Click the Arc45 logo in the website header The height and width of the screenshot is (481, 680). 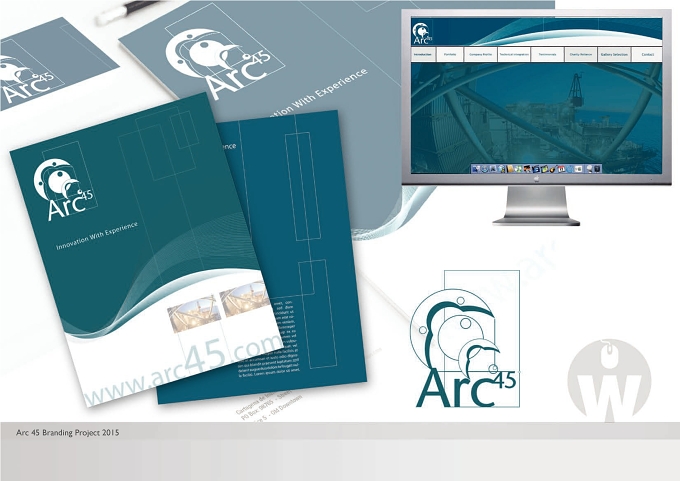[x=422, y=33]
